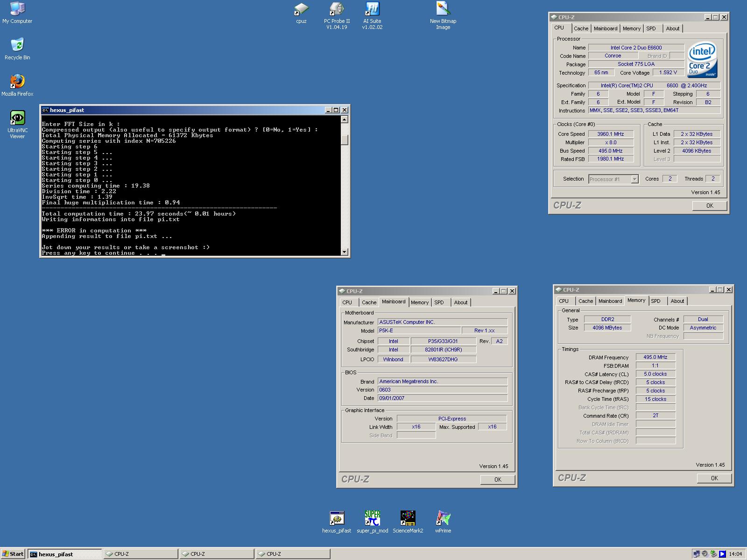Image resolution: width=747 pixels, height=560 pixels.
Task: Click the Core Speed 3960.1 MHz field
Action: [x=611, y=134]
